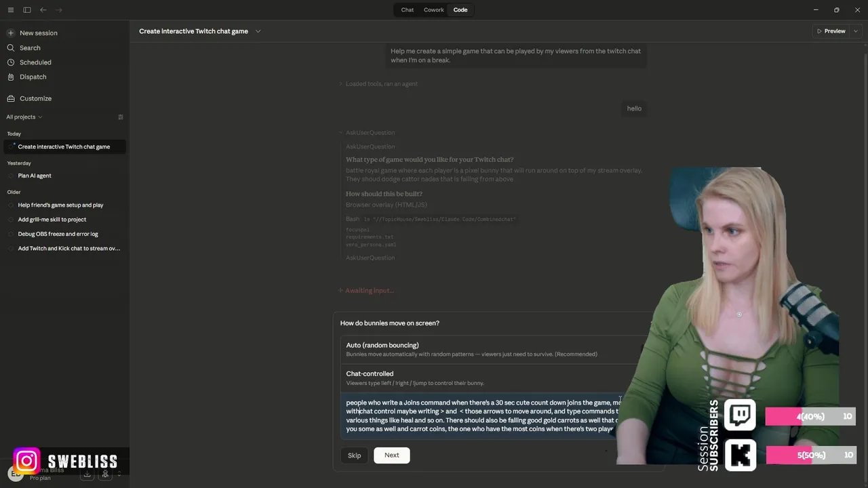
Task: Click the Skip button
Action: (x=355, y=455)
